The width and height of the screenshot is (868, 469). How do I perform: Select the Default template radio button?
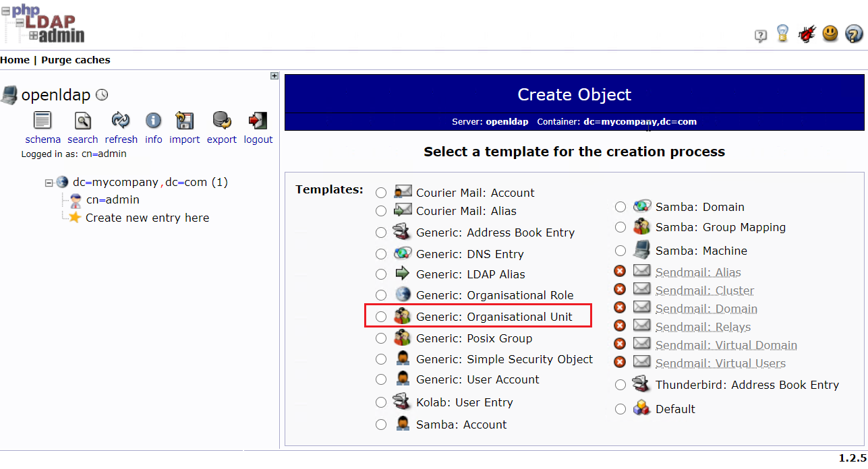point(620,408)
